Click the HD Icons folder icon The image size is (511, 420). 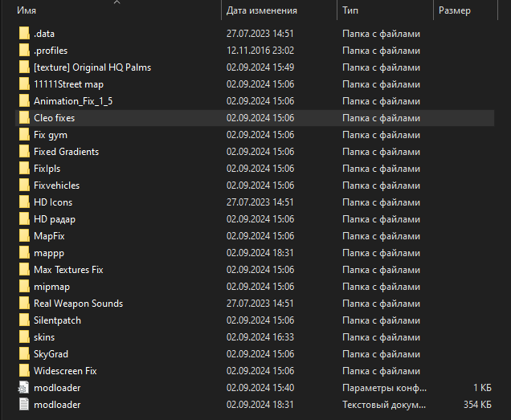24,202
